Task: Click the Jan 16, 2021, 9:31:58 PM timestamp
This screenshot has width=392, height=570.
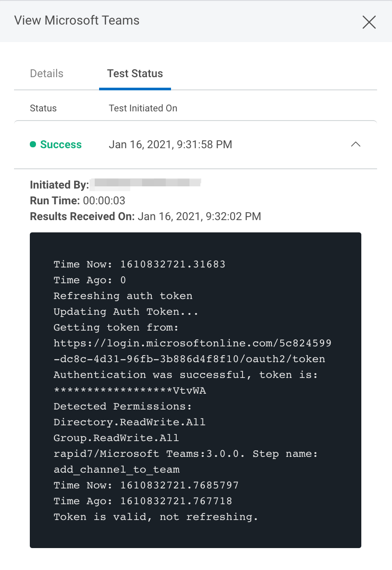Action: [170, 145]
